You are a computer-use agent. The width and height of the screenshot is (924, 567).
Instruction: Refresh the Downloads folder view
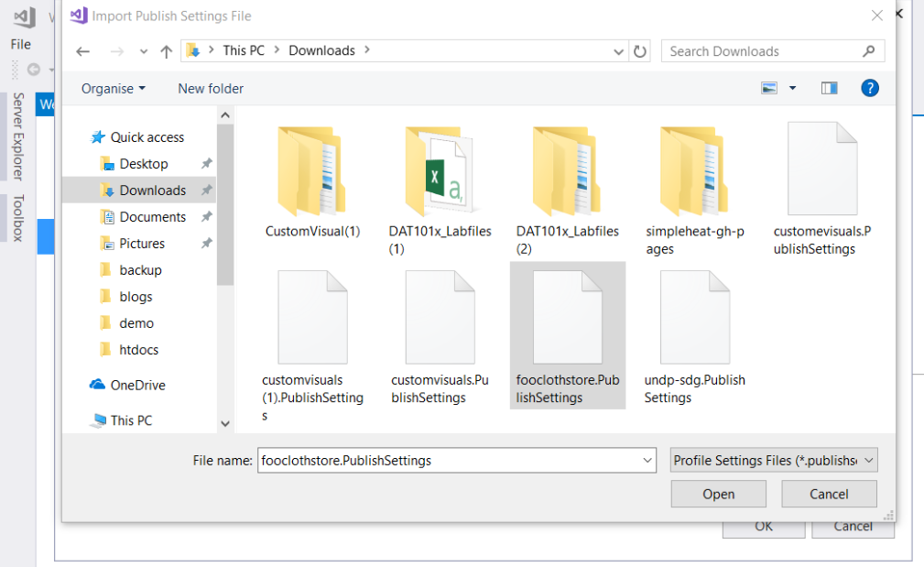click(640, 51)
